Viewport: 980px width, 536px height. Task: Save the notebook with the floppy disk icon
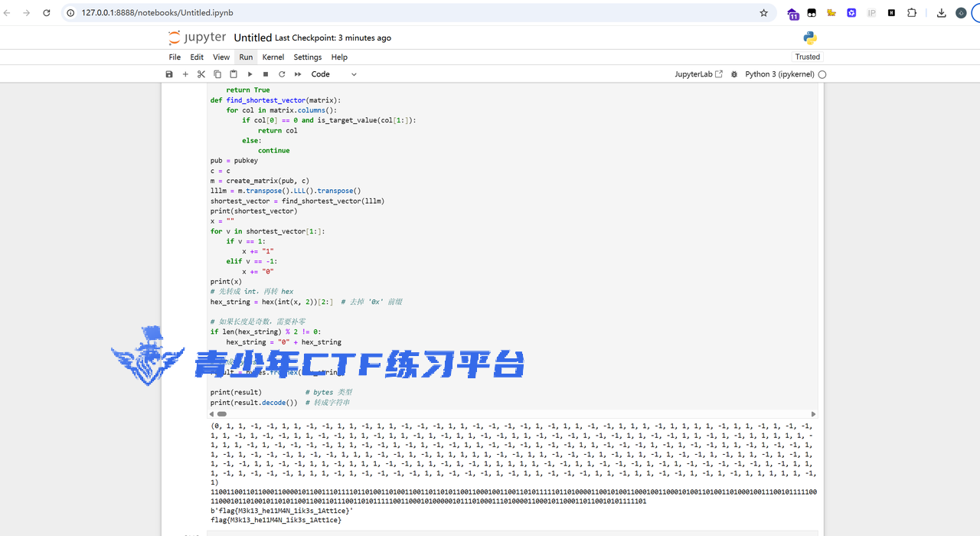[169, 74]
